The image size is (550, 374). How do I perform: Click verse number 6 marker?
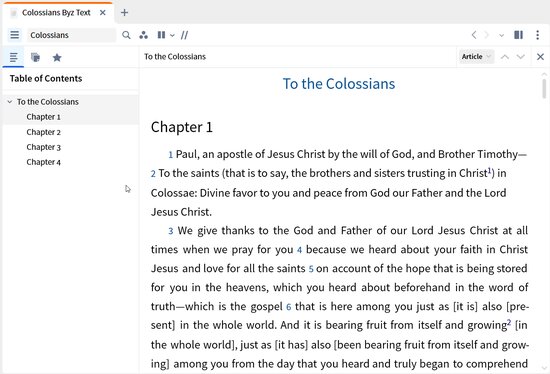(288, 307)
